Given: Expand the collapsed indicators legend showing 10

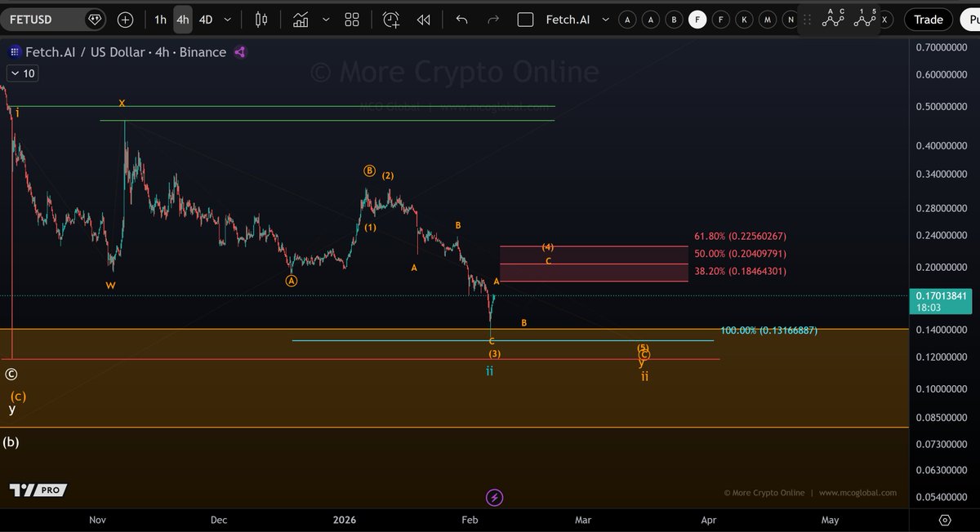Looking at the screenshot, I should (x=23, y=73).
